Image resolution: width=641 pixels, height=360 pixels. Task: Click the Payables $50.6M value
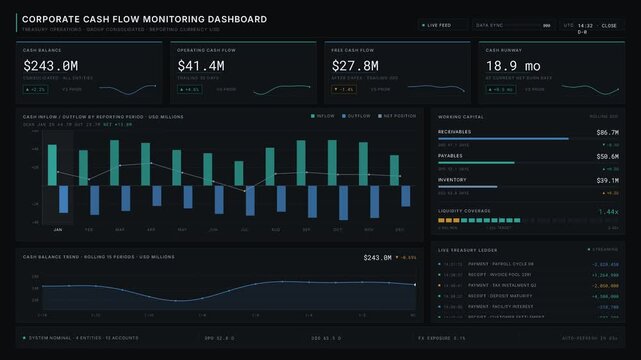pyautogui.click(x=607, y=157)
